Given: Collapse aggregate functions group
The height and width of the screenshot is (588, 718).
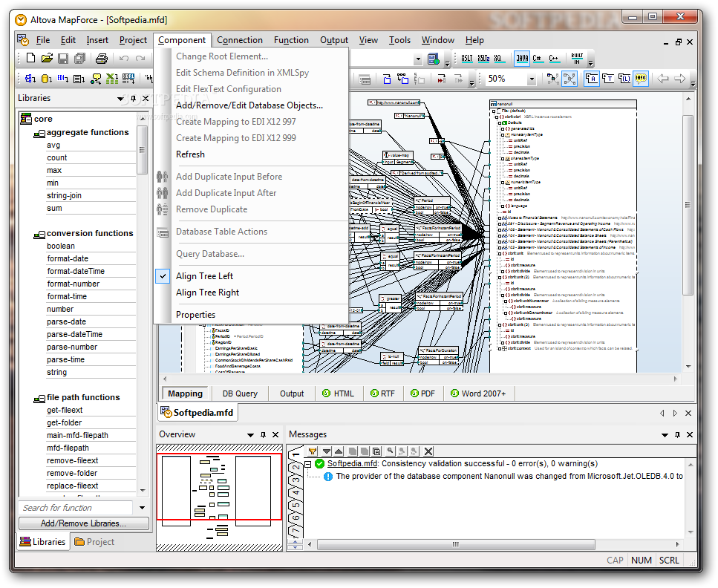Looking at the screenshot, I should tap(39, 134).
